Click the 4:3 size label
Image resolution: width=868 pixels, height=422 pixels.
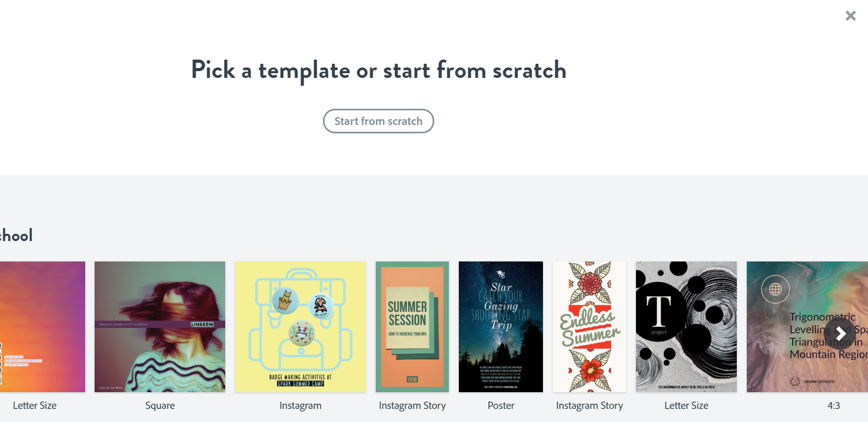[834, 406]
